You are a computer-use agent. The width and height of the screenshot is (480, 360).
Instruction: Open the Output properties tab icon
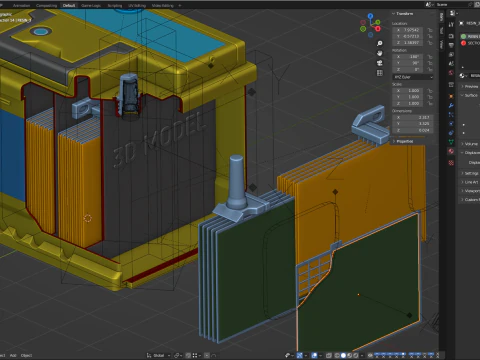[451, 45]
